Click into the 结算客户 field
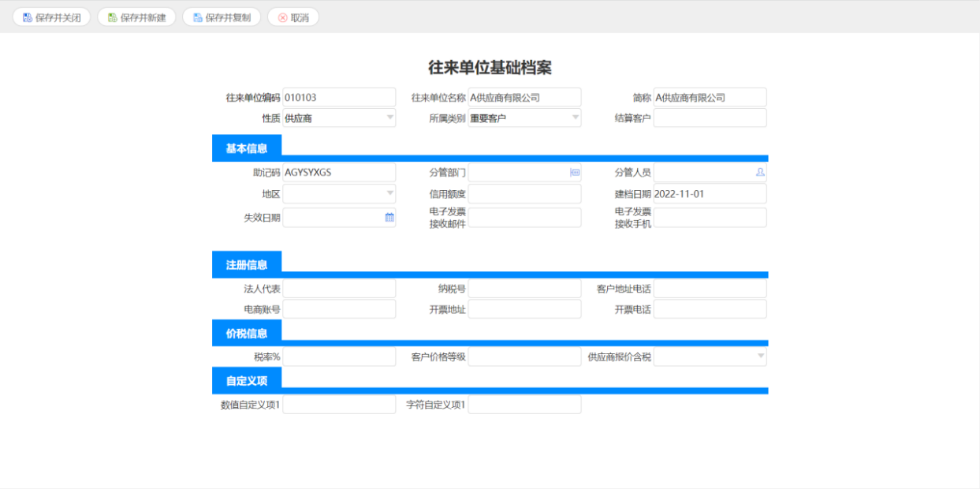 click(710, 118)
